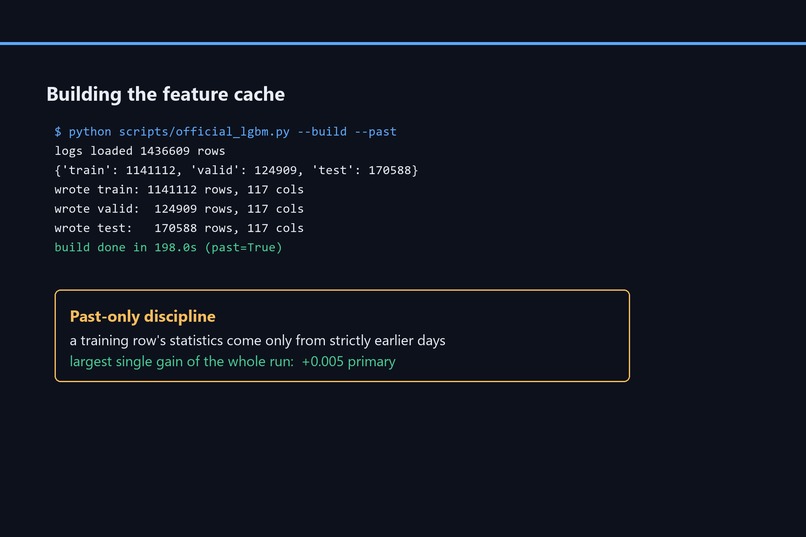Click the line "wrote test: 170588 rows, 117 cols"

tap(179, 228)
